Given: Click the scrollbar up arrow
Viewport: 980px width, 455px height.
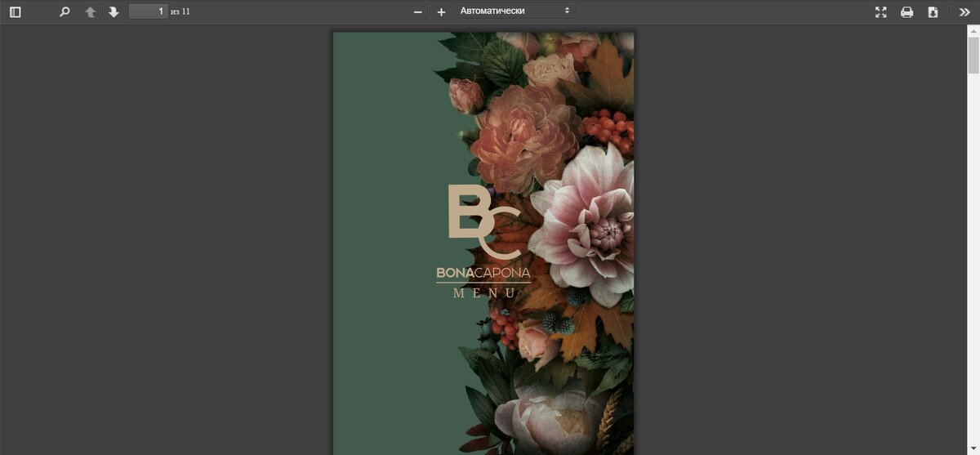Looking at the screenshot, I should [973, 30].
